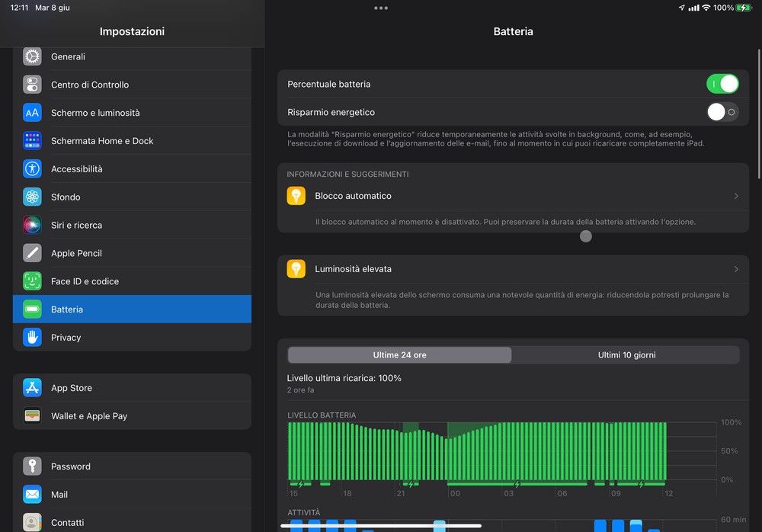Viewport: 762px width, 532px height.
Task: Select the green Batteria icon in sidebar
Action: pyautogui.click(x=32, y=309)
